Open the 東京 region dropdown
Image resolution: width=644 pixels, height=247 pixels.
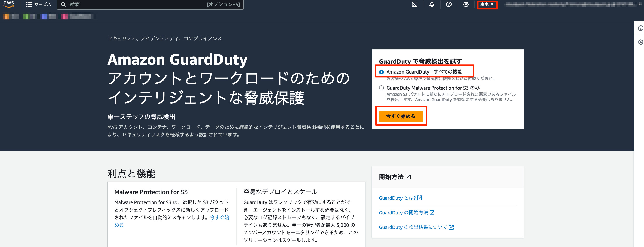[487, 4]
